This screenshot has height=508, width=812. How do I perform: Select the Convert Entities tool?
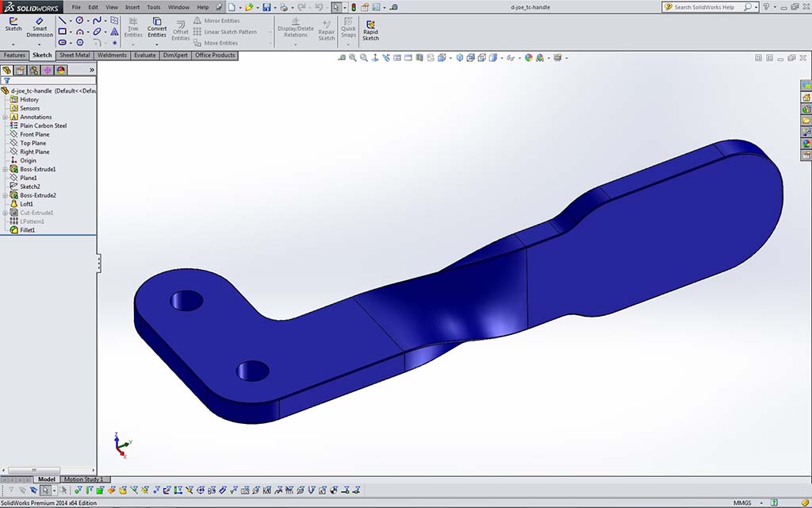tap(157, 26)
